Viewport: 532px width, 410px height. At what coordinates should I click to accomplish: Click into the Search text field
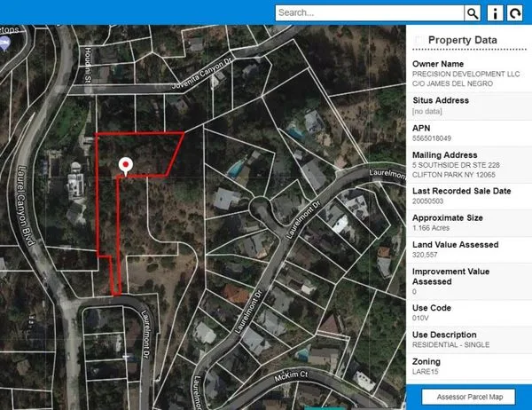(370, 13)
